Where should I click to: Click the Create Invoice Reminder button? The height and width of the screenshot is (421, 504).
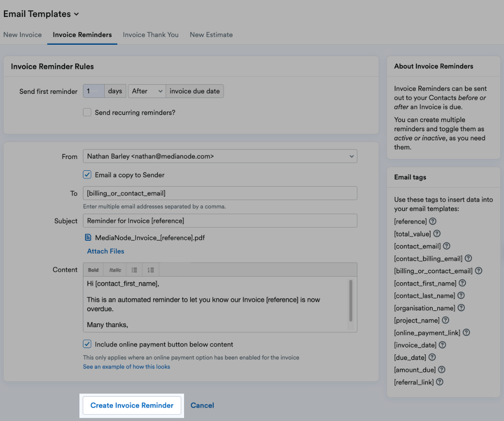[x=132, y=405]
